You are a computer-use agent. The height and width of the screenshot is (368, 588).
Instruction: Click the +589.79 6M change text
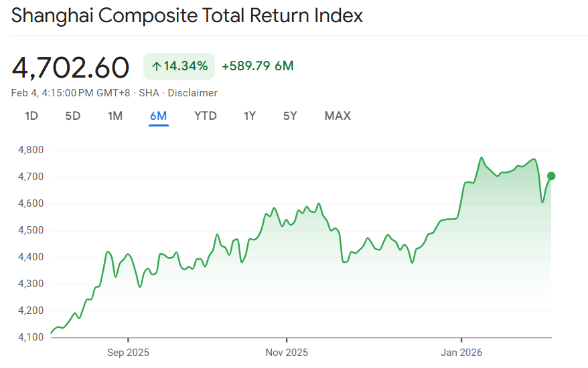[x=258, y=66]
